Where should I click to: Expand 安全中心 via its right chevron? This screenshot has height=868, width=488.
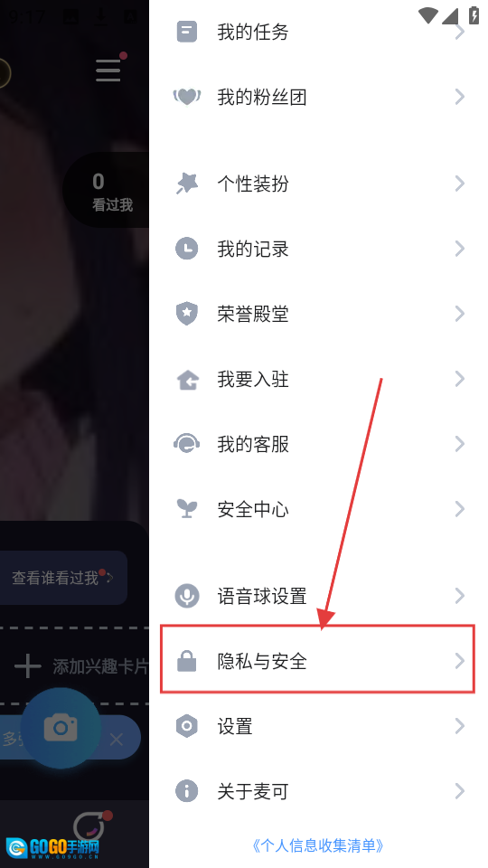pos(459,509)
